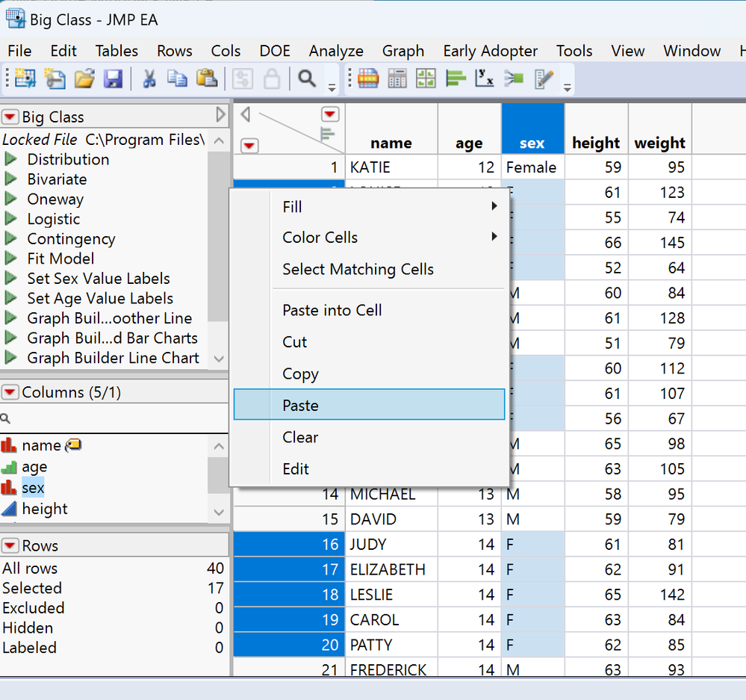The image size is (746, 700).
Task: Click the data table icon with orange row
Action: click(x=367, y=78)
